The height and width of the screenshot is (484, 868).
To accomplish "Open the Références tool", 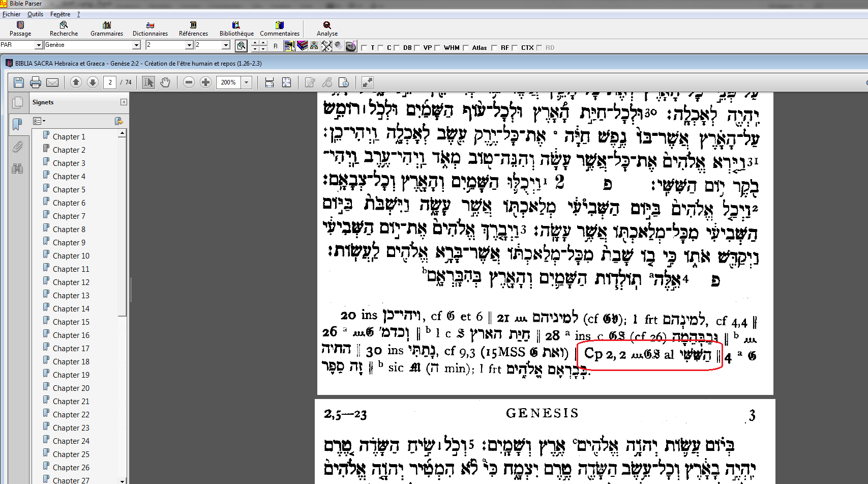I will tap(193, 29).
